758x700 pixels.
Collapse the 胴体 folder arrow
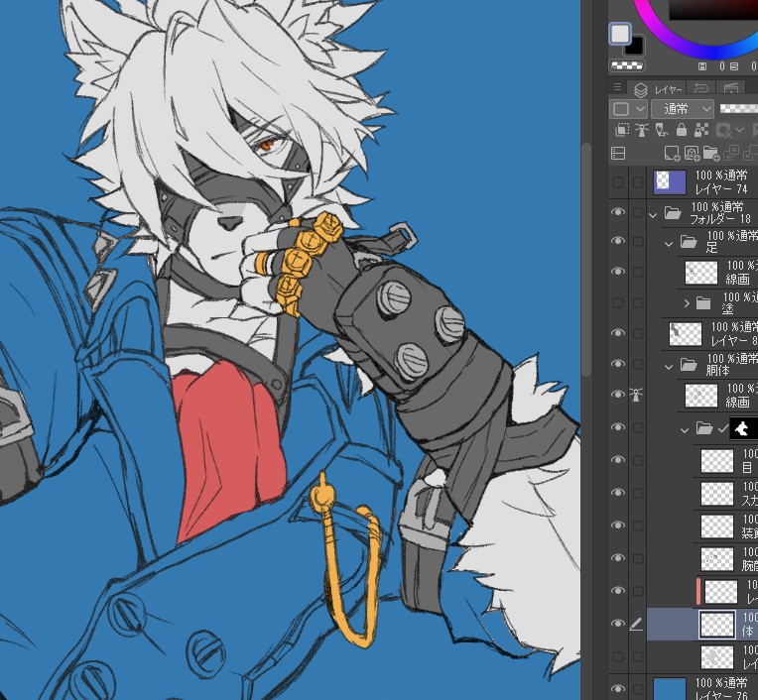coord(669,367)
